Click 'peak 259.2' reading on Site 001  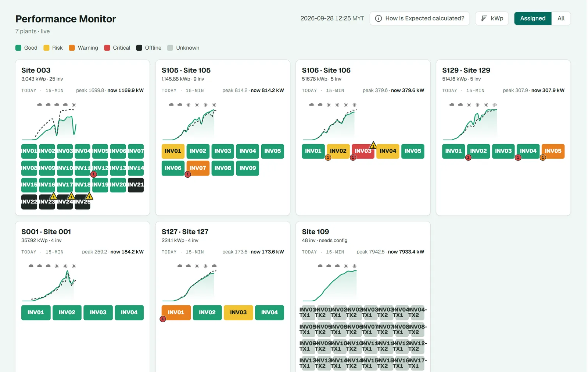94,252
